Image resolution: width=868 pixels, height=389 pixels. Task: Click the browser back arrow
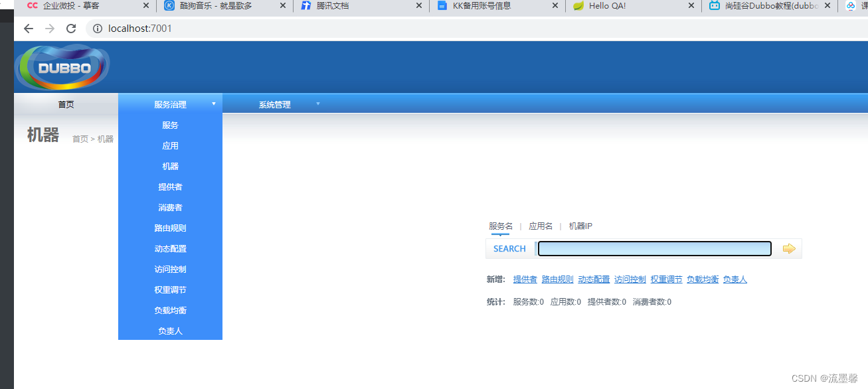[x=28, y=29]
